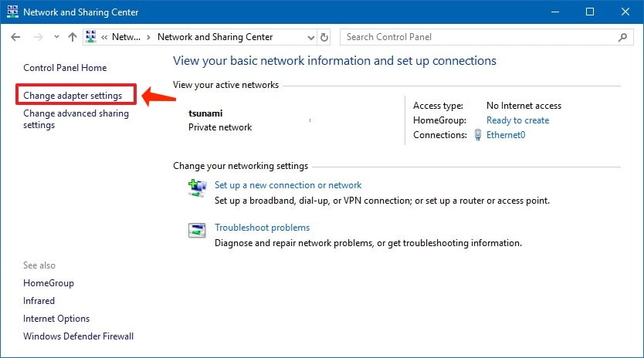Select Network and Sharing Center breadcrumb

pos(215,37)
